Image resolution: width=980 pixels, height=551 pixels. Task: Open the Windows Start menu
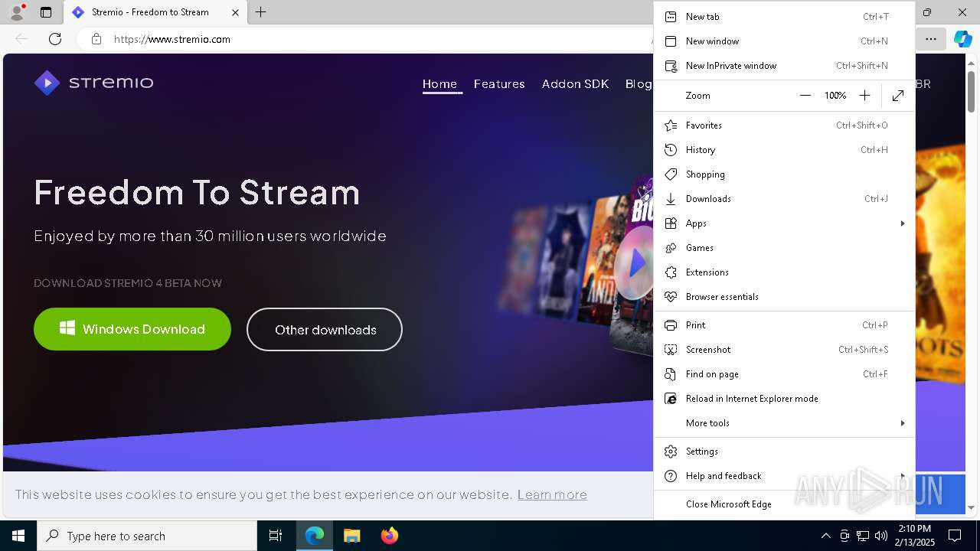(18, 536)
